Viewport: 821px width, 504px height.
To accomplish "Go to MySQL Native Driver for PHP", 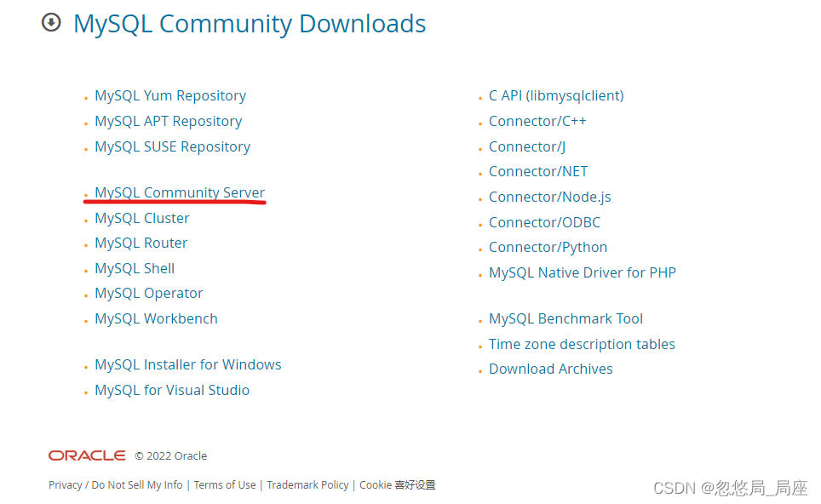I will (583, 272).
